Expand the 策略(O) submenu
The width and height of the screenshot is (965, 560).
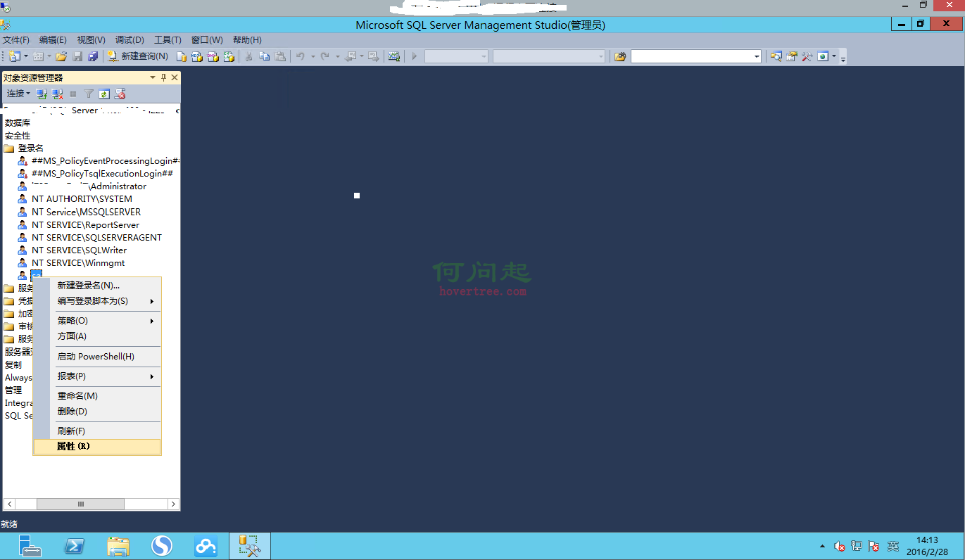pyautogui.click(x=97, y=321)
